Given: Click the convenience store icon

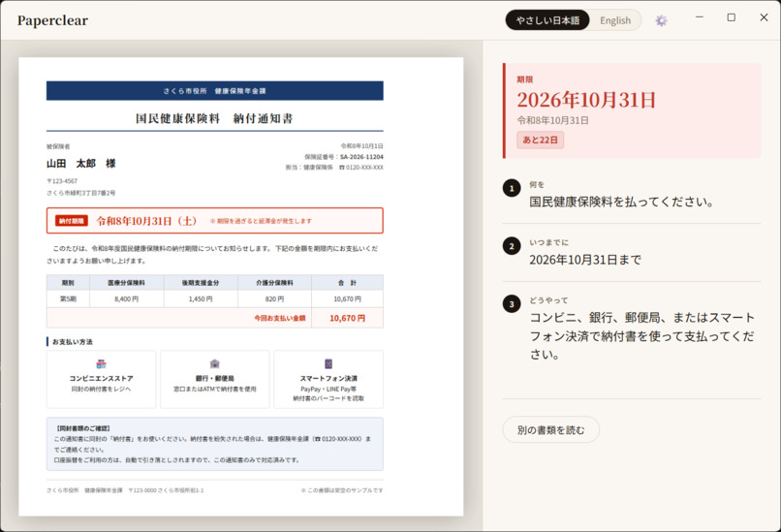Looking at the screenshot, I should coord(101,363).
